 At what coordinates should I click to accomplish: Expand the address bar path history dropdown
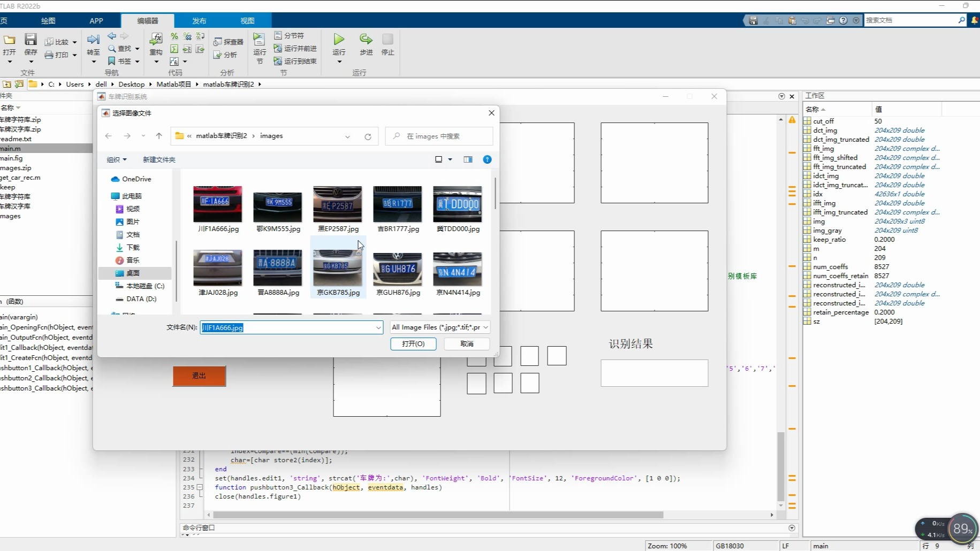[348, 136]
